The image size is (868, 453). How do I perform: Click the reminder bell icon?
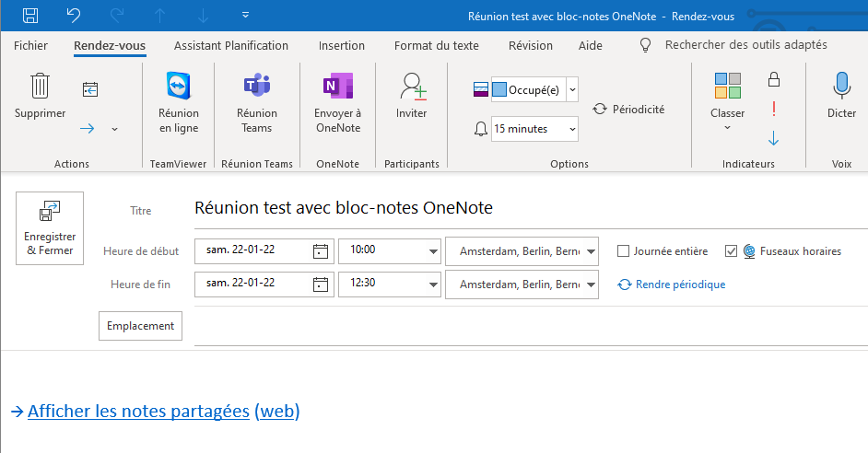pos(480,129)
